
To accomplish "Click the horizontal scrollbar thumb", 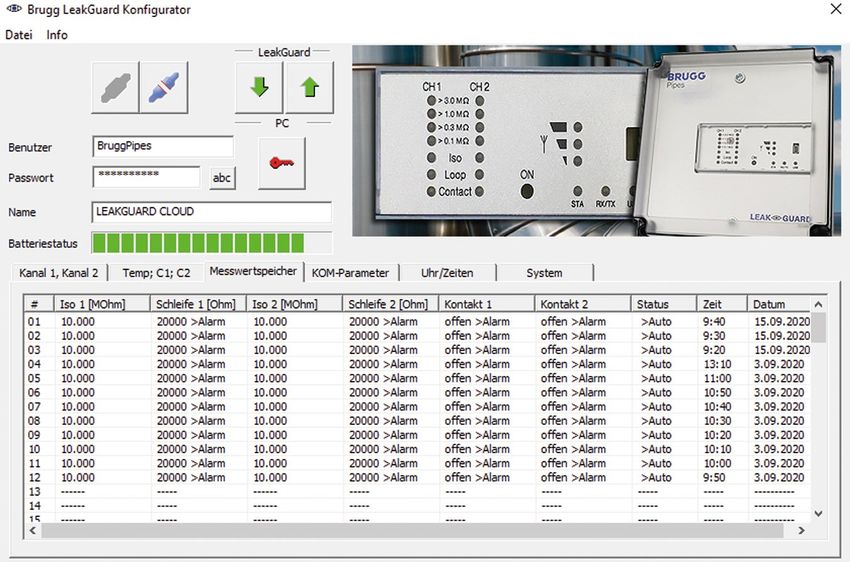I will 412,531.
